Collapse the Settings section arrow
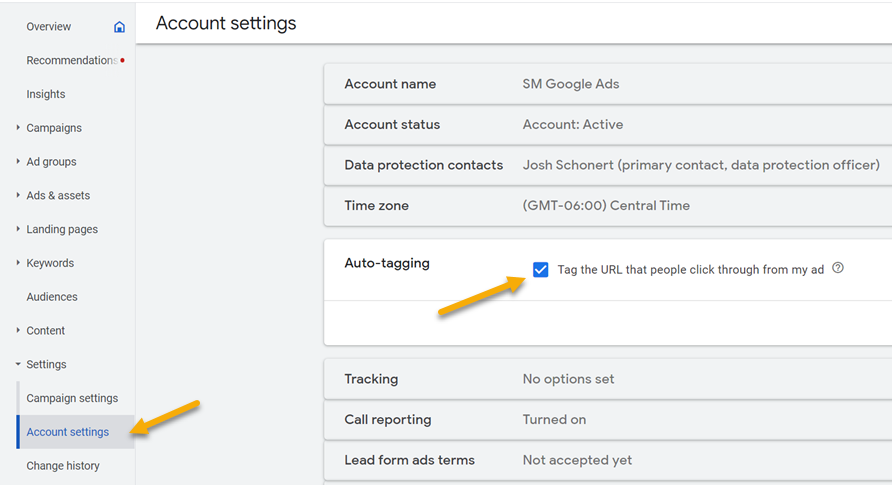The height and width of the screenshot is (485, 892). pos(18,365)
